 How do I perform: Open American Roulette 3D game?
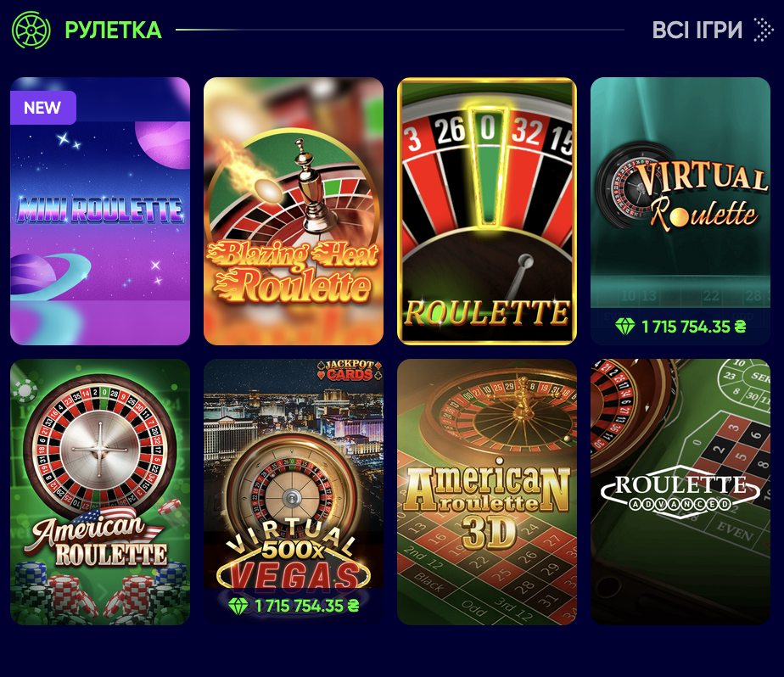[487, 492]
